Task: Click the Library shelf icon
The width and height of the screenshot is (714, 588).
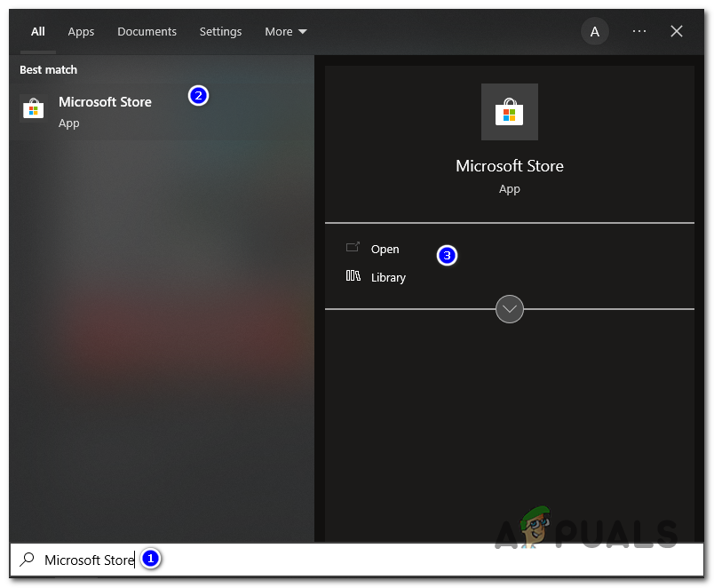Action: tap(353, 277)
